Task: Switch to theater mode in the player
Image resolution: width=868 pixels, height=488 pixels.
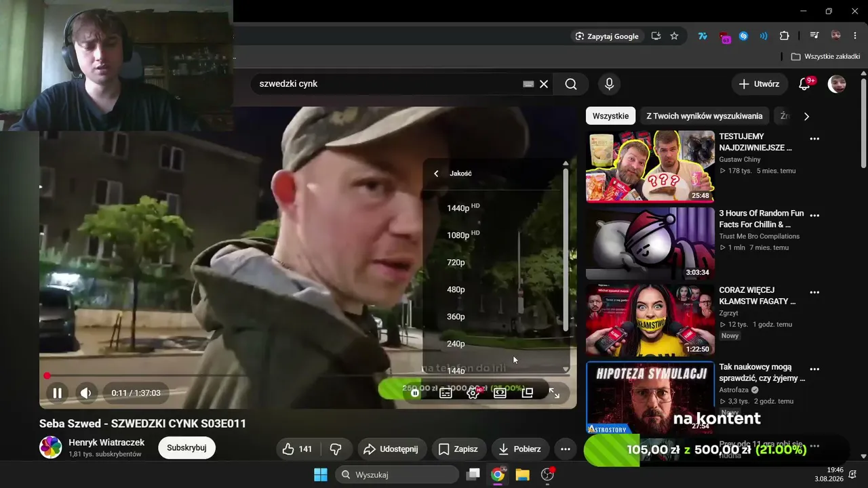Action: coord(500,392)
